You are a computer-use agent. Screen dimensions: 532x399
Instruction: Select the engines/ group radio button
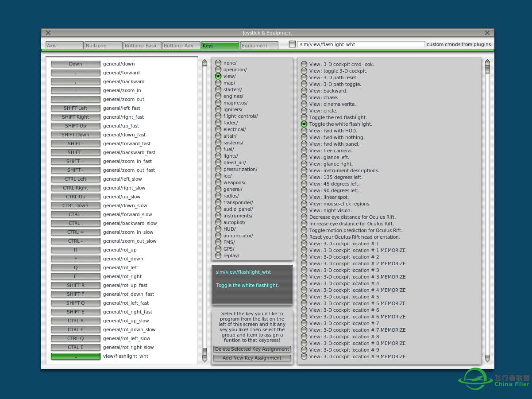218,96
